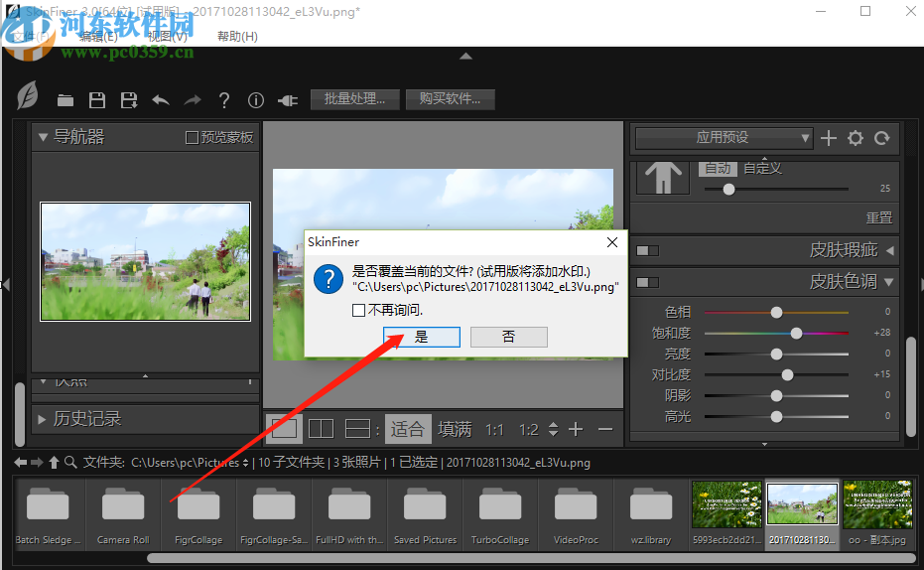Image resolution: width=924 pixels, height=570 pixels.
Task: Select the 填满 zoom option
Action: tap(455, 429)
